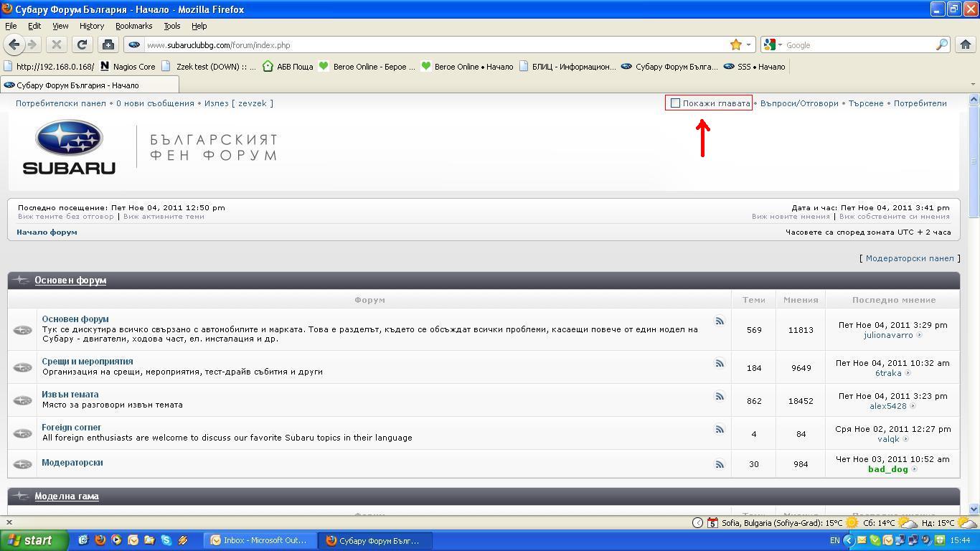Open the АБВ Поща bookmark
980x551 pixels.
click(288, 67)
